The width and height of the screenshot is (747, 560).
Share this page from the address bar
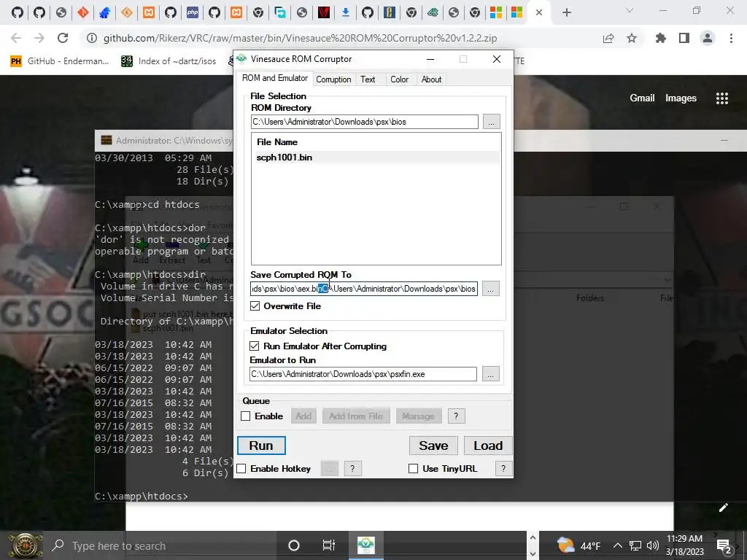pyautogui.click(x=608, y=38)
